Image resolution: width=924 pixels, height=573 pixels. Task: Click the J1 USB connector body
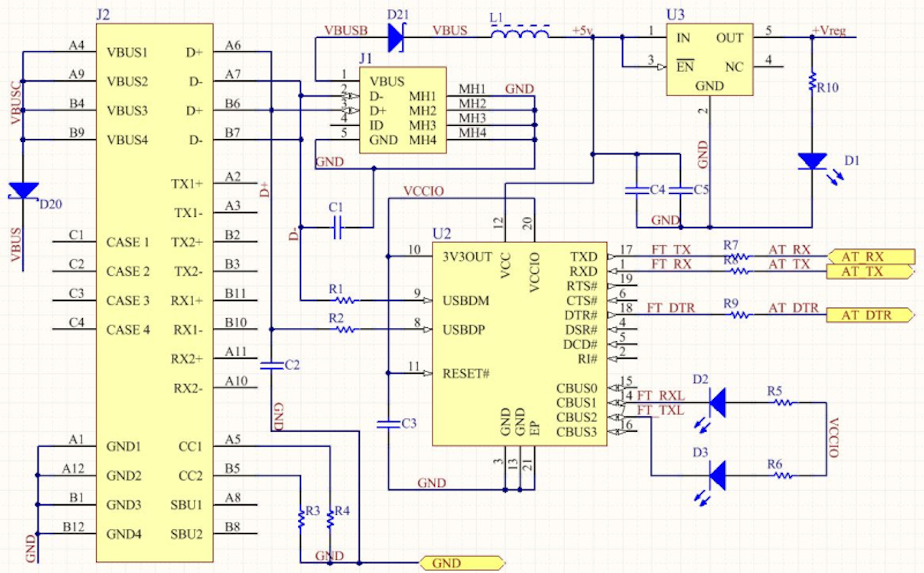point(402,110)
